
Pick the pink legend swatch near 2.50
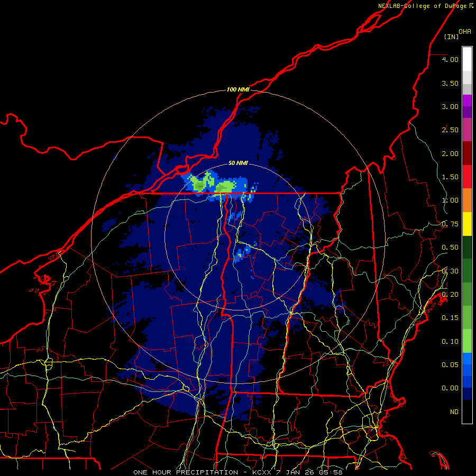pos(467,130)
